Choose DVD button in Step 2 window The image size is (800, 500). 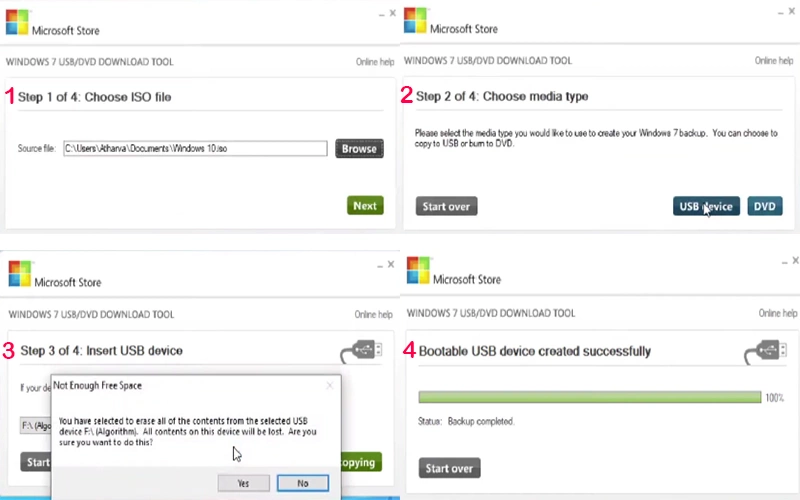tap(765, 206)
